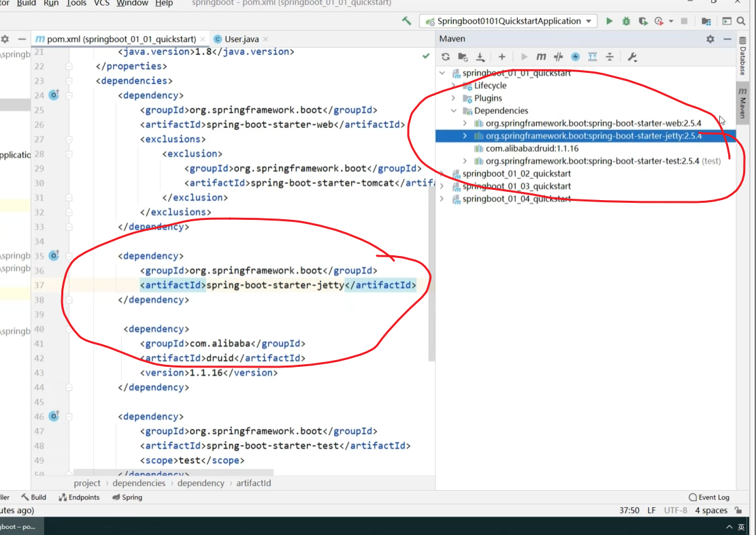This screenshot has height=535, width=756.
Task: Open profiler run icon in toolbar
Action: [x=659, y=20]
